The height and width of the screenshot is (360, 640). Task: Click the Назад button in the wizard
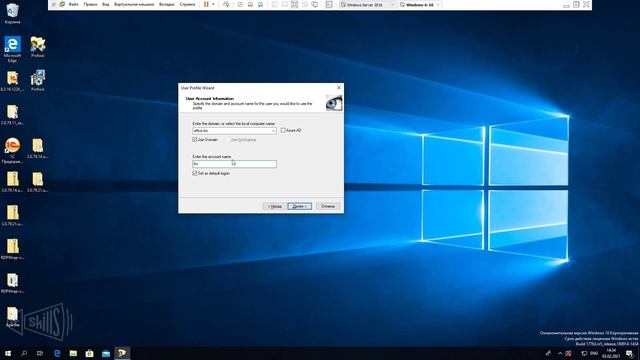(275, 206)
